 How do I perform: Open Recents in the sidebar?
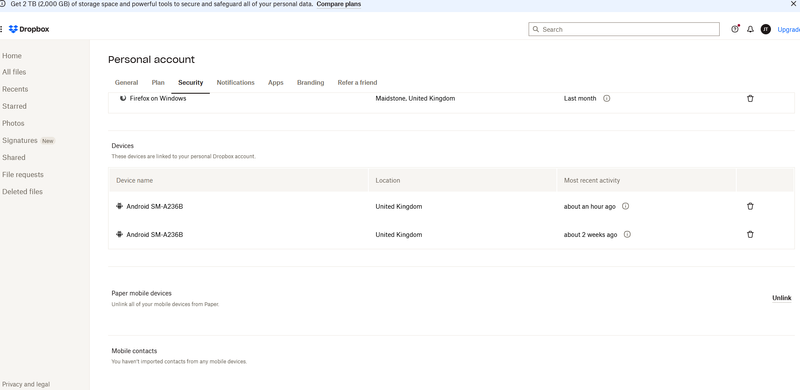[x=15, y=89]
